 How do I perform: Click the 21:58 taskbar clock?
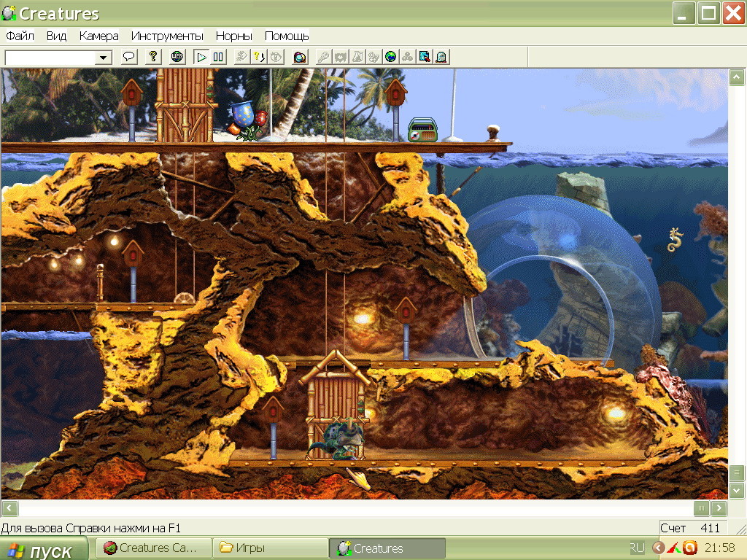click(720, 548)
